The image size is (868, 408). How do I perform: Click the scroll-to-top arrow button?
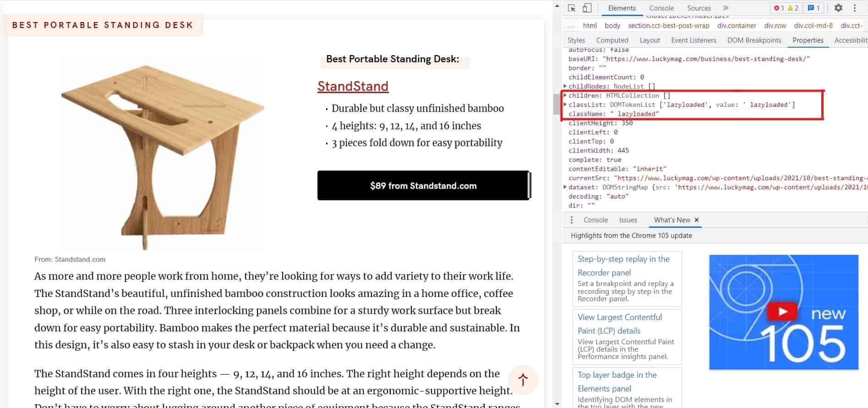pyautogui.click(x=523, y=380)
